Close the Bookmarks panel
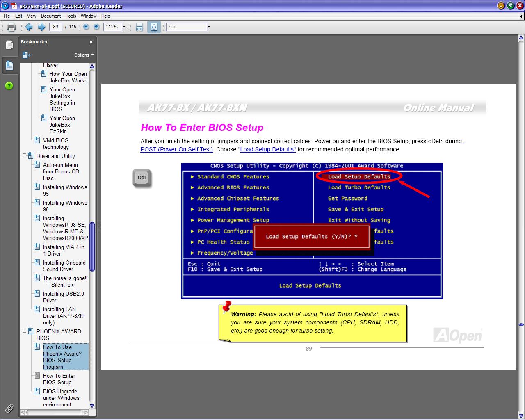The height and width of the screenshot is (420, 525). coord(91,42)
